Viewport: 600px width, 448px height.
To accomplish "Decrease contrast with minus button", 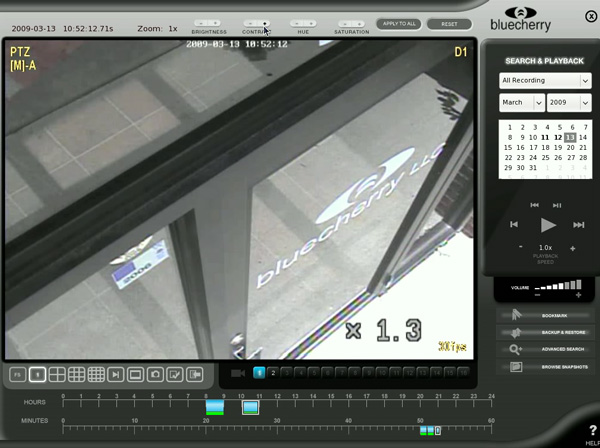I will point(251,24).
